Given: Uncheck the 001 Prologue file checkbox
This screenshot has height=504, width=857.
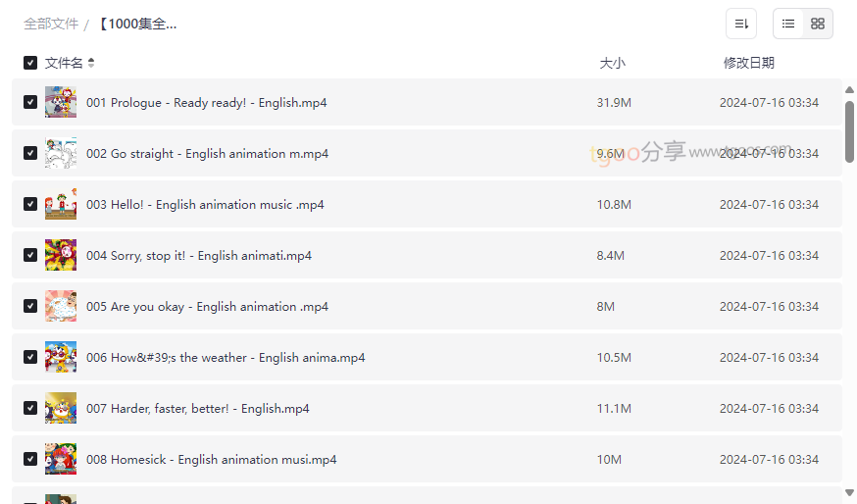Looking at the screenshot, I should tap(30, 102).
